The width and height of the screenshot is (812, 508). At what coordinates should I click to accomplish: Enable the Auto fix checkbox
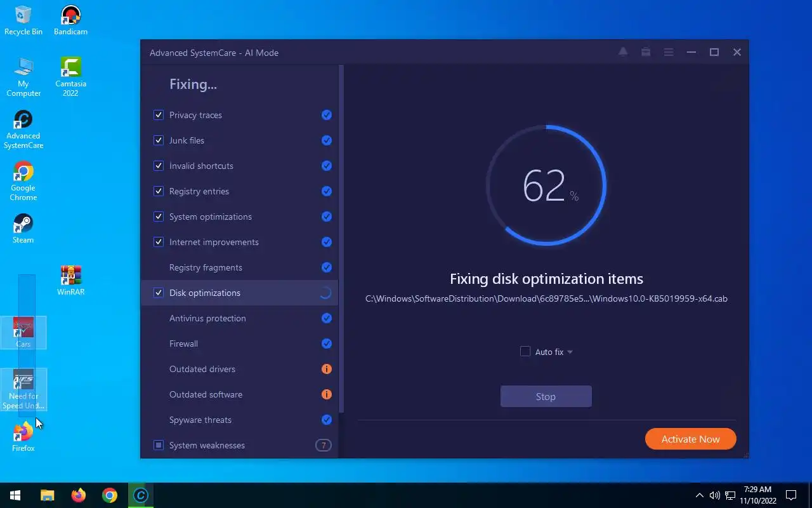525,351
